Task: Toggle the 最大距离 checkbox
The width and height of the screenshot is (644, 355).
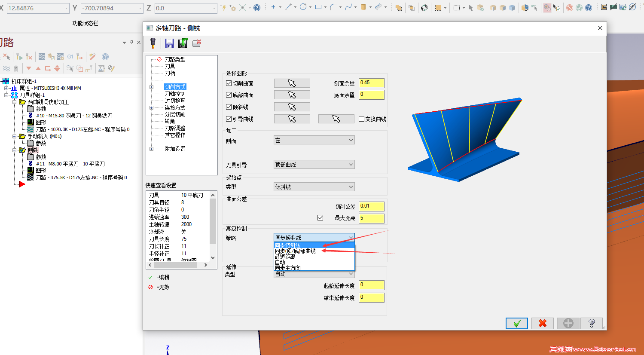Action: (x=320, y=218)
